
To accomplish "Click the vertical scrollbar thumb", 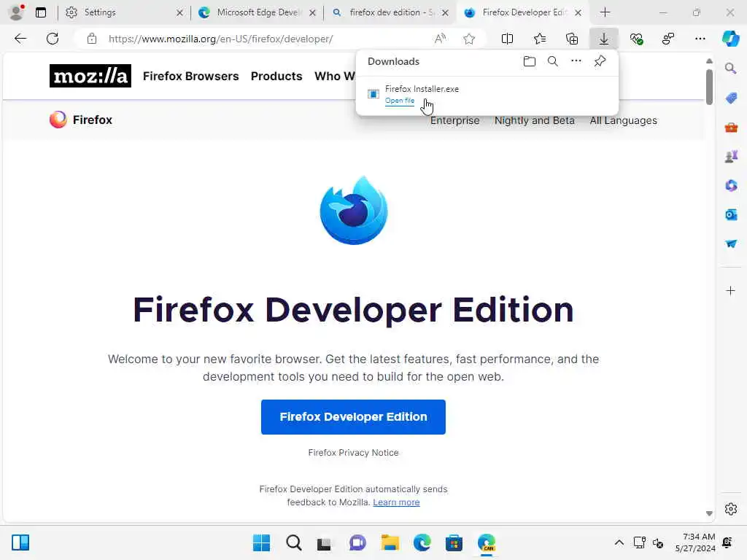I will coord(709,87).
